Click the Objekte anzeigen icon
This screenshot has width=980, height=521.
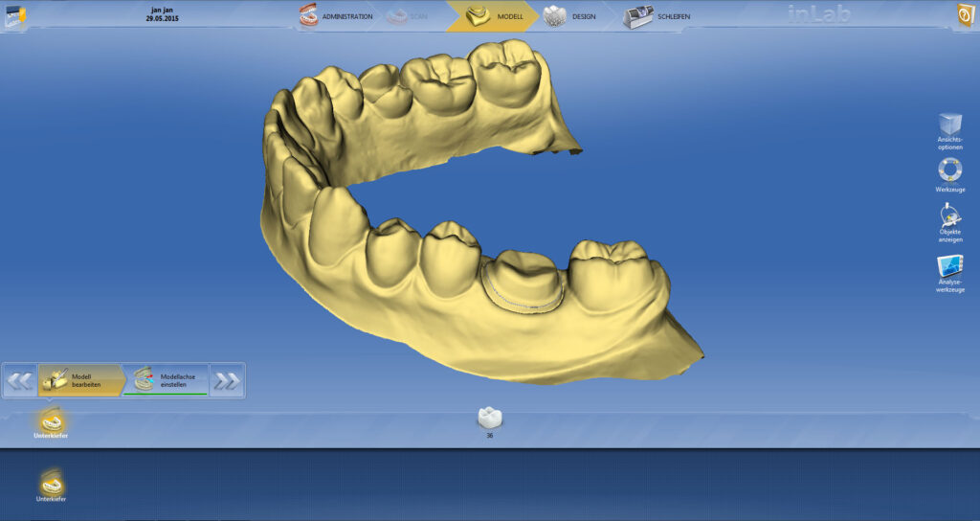coord(949,217)
